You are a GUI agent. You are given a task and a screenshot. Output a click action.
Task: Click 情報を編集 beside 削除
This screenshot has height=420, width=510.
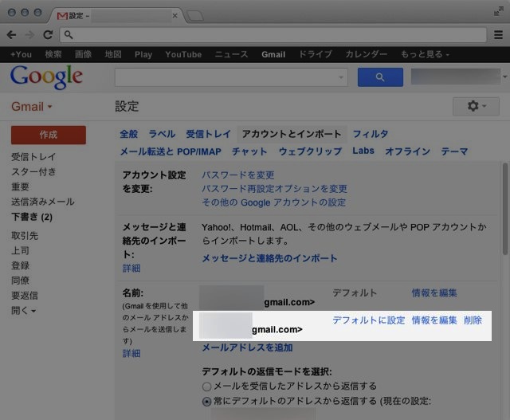tap(434, 320)
